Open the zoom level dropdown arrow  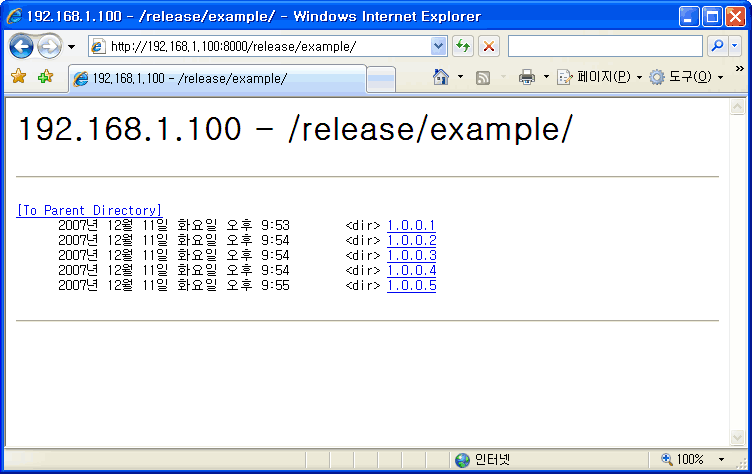[721, 460]
